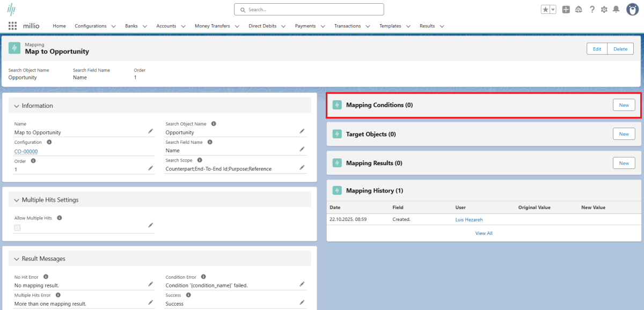Open the user profile avatar

click(x=632, y=10)
